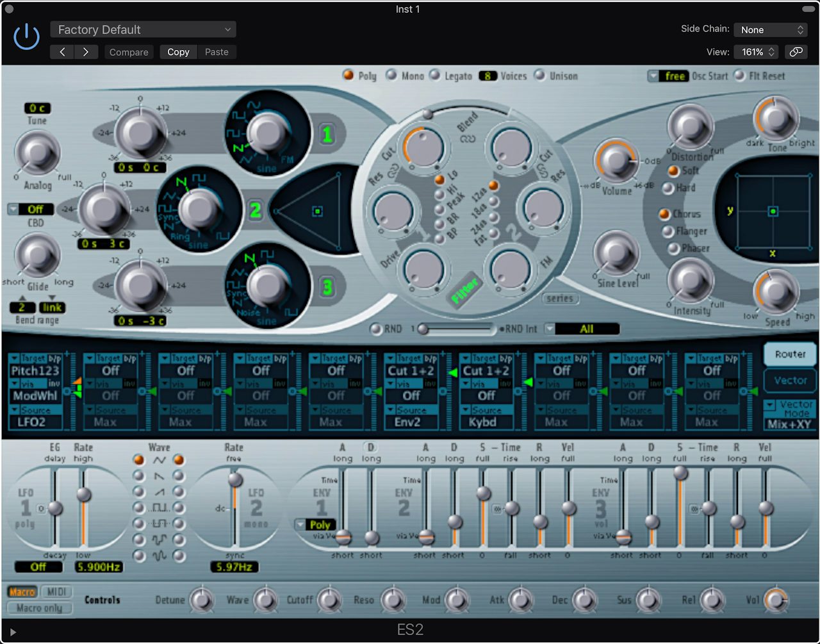Click the plugin power bypass icon
Image resolution: width=820 pixels, height=644 pixels.
click(26, 36)
